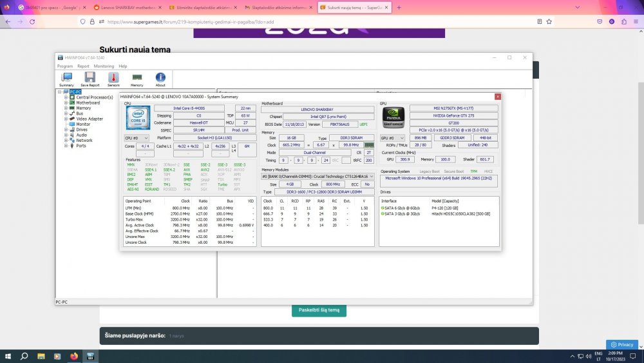Open the memory module bank selector dropdown
644x363 pixels.
tap(317, 177)
